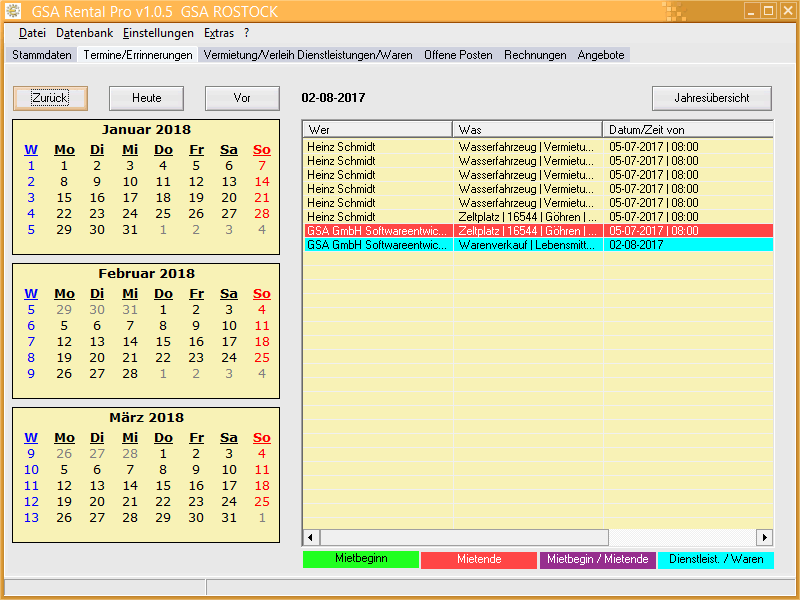Sort by the Was column header
The height and width of the screenshot is (600, 800).
528,130
